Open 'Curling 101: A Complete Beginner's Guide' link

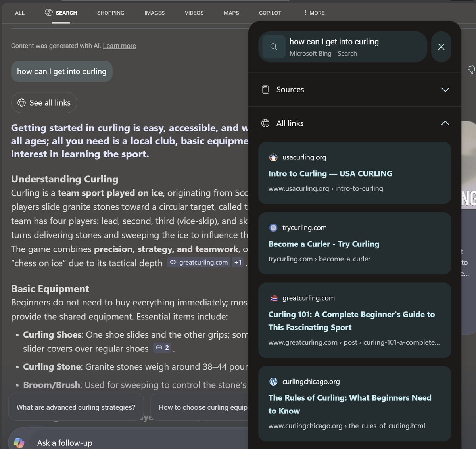(x=351, y=321)
